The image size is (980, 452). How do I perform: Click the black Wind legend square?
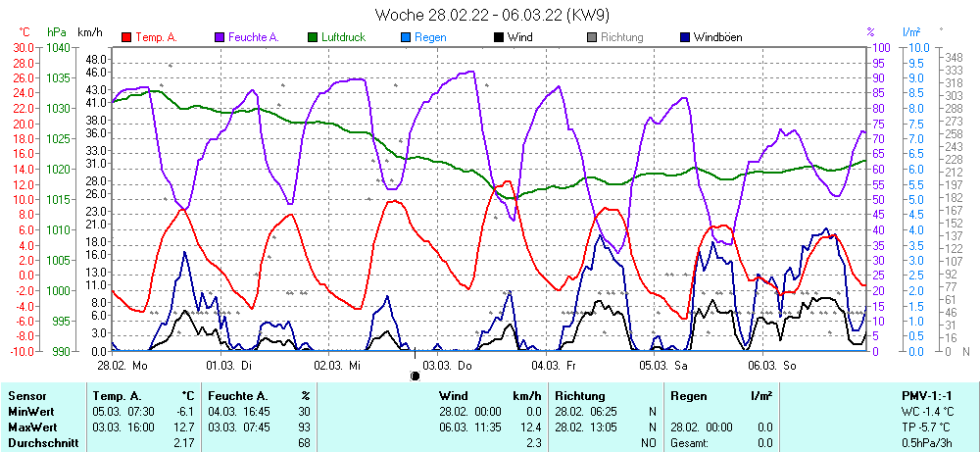[x=499, y=38]
